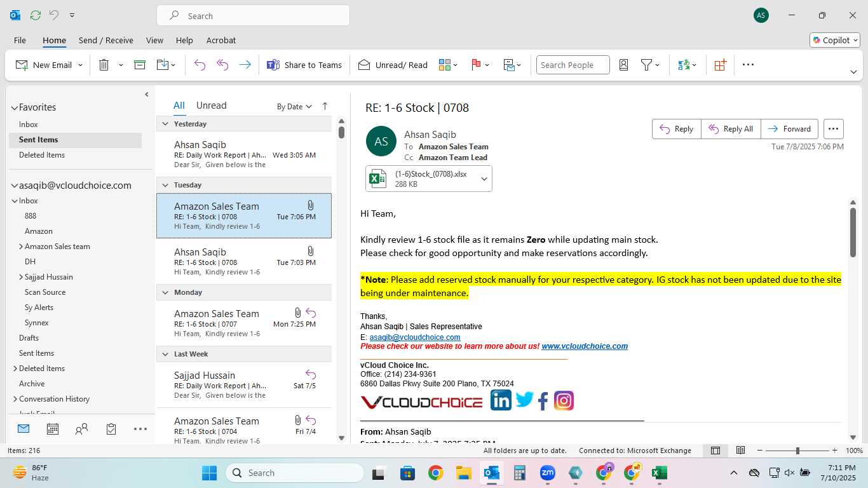The width and height of the screenshot is (868, 488).
Task: Expand the ribbon display options chevron
Action: (853, 72)
